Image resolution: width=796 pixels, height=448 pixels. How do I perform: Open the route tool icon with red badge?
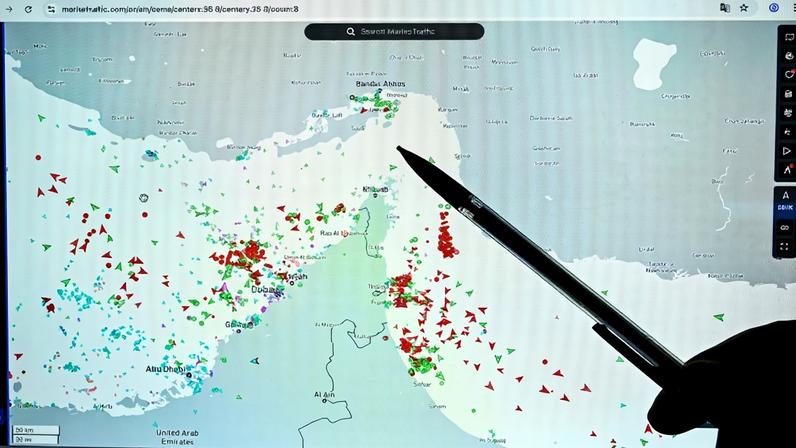(787, 170)
